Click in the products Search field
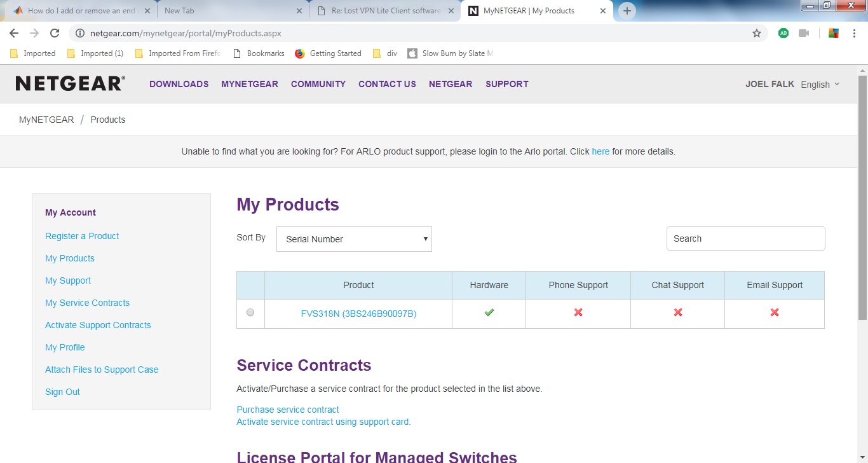The height and width of the screenshot is (463, 868). [745, 238]
